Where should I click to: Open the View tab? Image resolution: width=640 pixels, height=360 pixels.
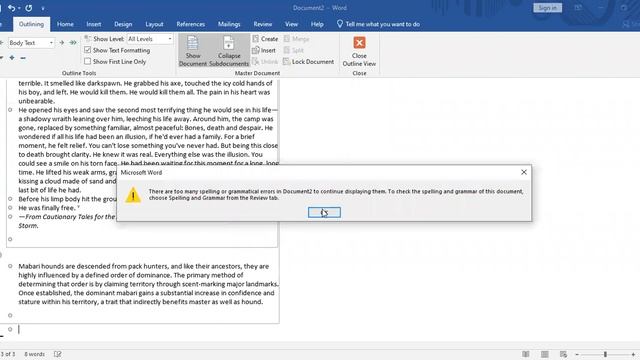click(x=291, y=24)
